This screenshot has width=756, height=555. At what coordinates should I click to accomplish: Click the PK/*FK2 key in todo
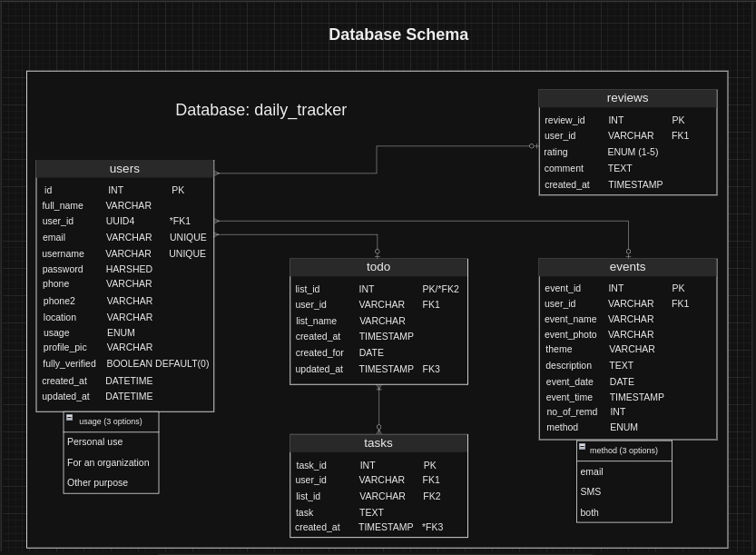click(440, 289)
